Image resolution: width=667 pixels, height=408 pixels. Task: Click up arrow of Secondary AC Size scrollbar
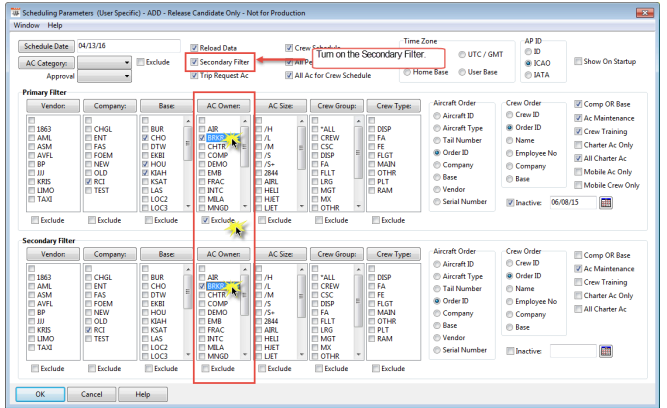click(302, 270)
